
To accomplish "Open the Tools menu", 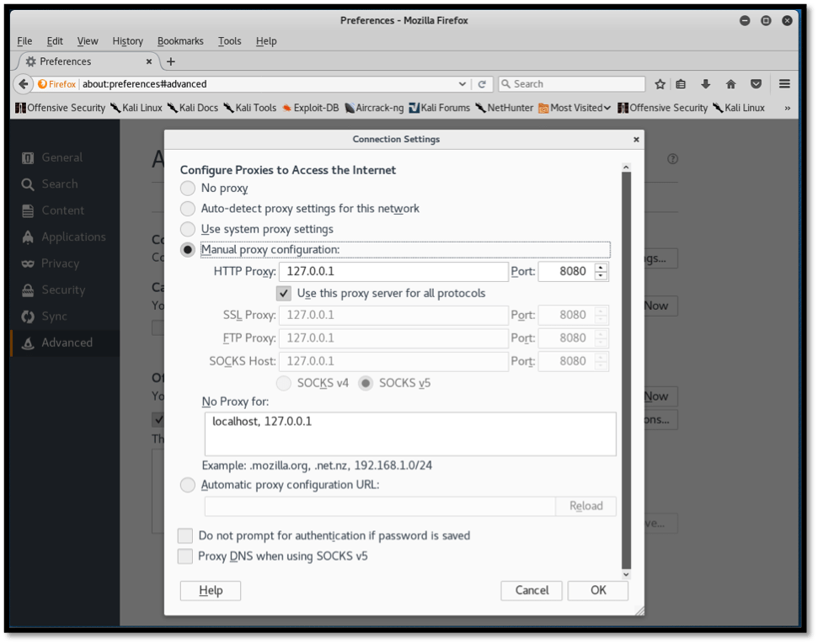I will coord(229,41).
